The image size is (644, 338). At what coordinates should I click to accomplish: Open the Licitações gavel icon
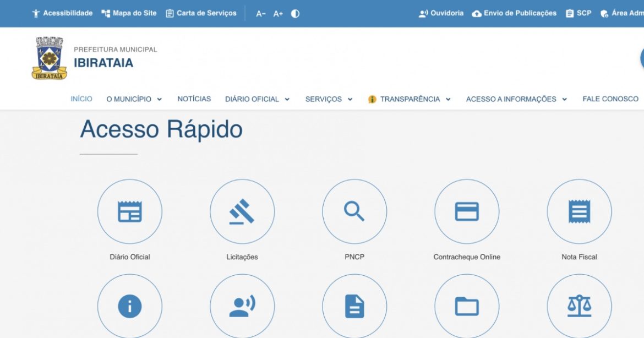click(x=242, y=211)
